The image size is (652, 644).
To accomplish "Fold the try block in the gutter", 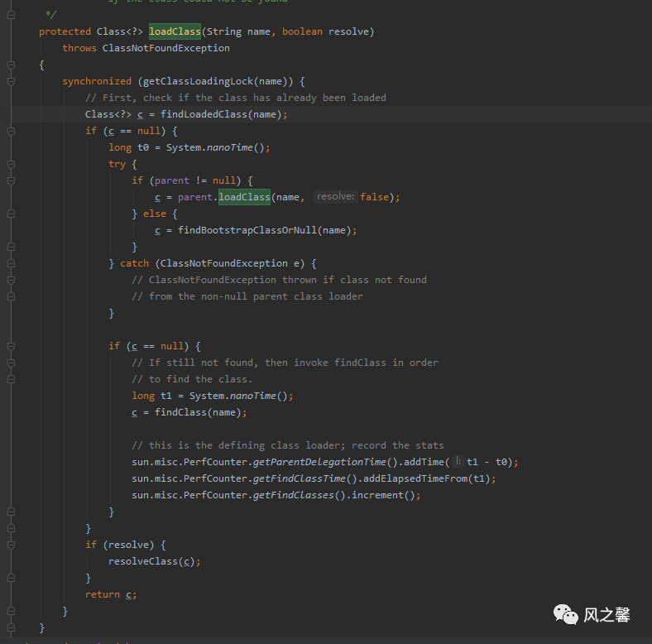I will pos(12,165).
